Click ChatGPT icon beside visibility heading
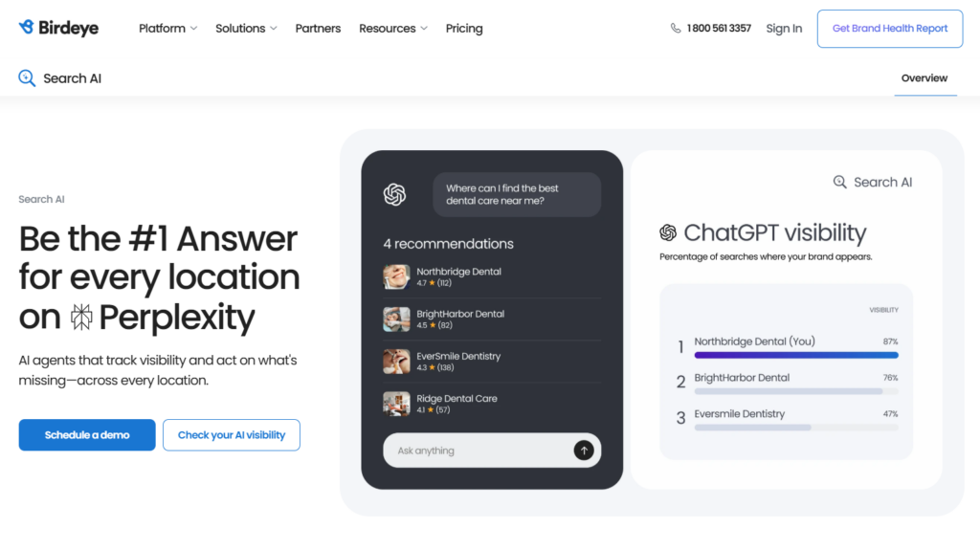Viewport: 980px width, 550px height. (668, 232)
